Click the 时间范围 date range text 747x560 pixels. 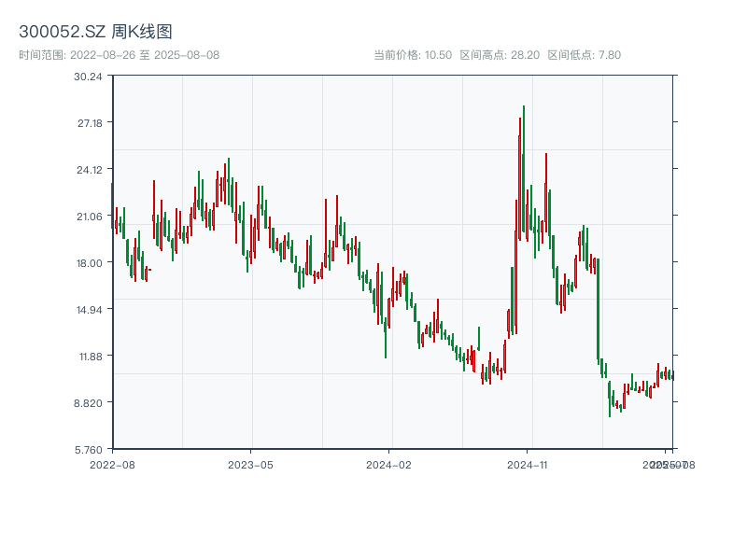pos(119,55)
